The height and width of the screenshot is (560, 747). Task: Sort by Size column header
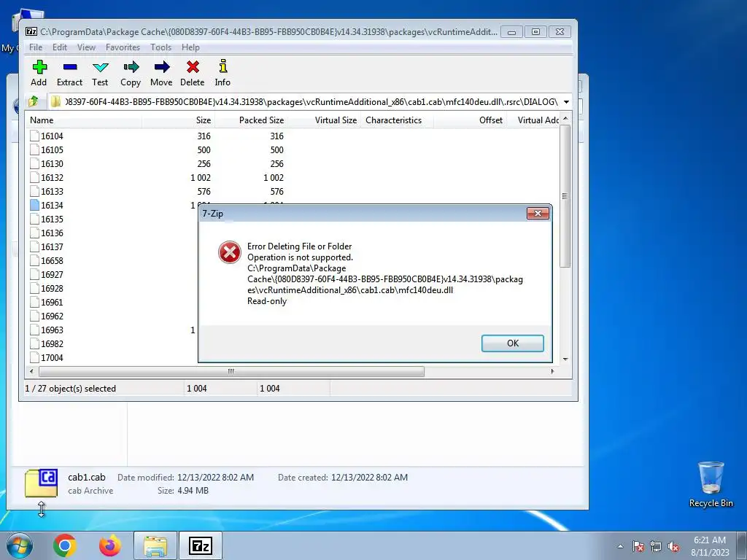point(178,120)
